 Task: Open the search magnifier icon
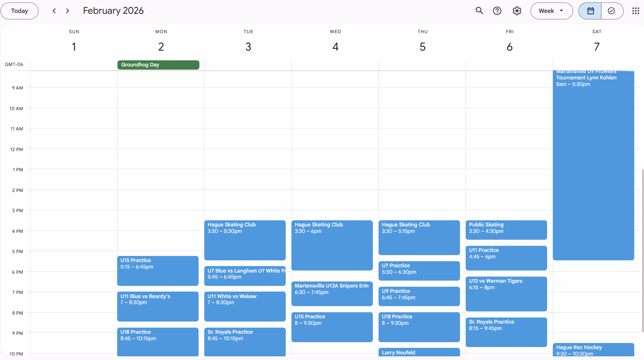click(479, 11)
